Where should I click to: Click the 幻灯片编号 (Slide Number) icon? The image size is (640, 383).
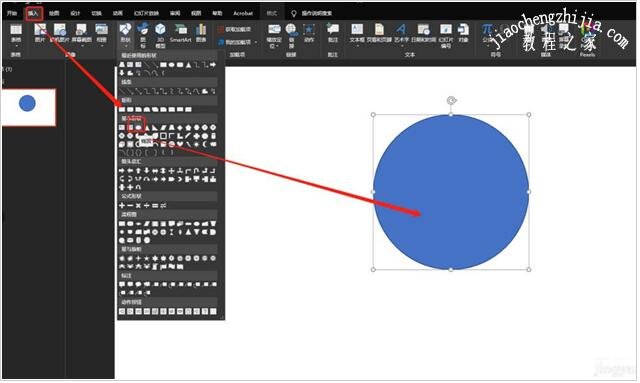(x=446, y=36)
